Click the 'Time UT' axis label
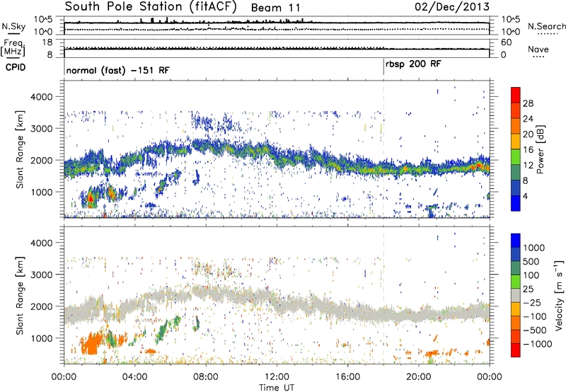 (277, 387)
